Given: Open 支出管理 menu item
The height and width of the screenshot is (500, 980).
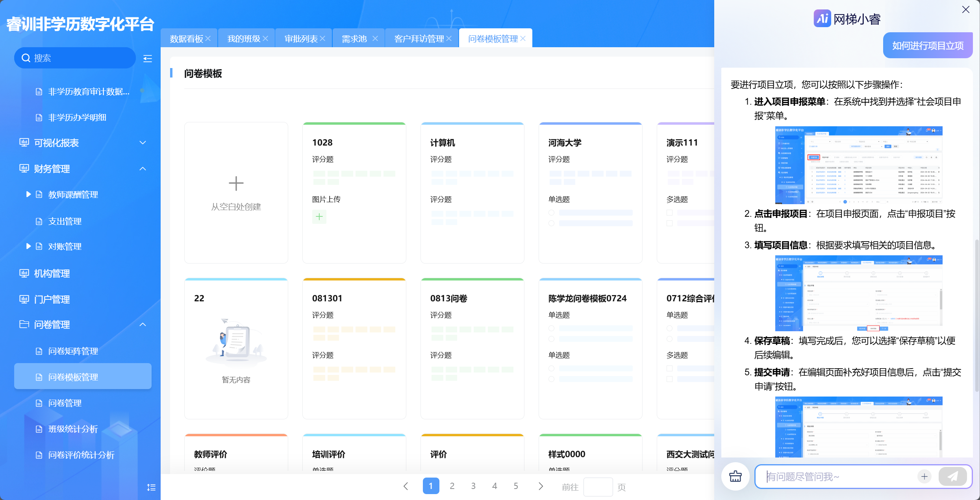Looking at the screenshot, I should pyautogui.click(x=65, y=221).
